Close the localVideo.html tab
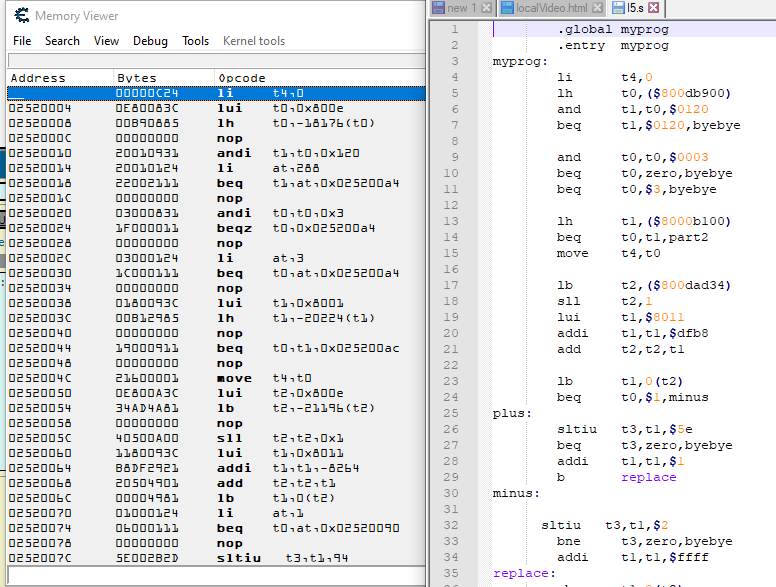Image resolution: width=776 pixels, height=587 pixels. pyautogui.click(x=597, y=8)
